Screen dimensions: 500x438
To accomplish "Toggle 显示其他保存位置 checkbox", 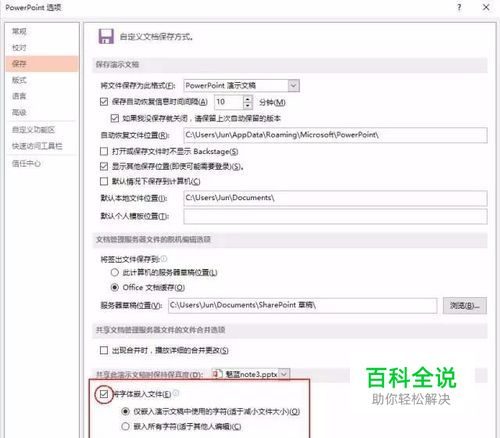I will (104, 166).
